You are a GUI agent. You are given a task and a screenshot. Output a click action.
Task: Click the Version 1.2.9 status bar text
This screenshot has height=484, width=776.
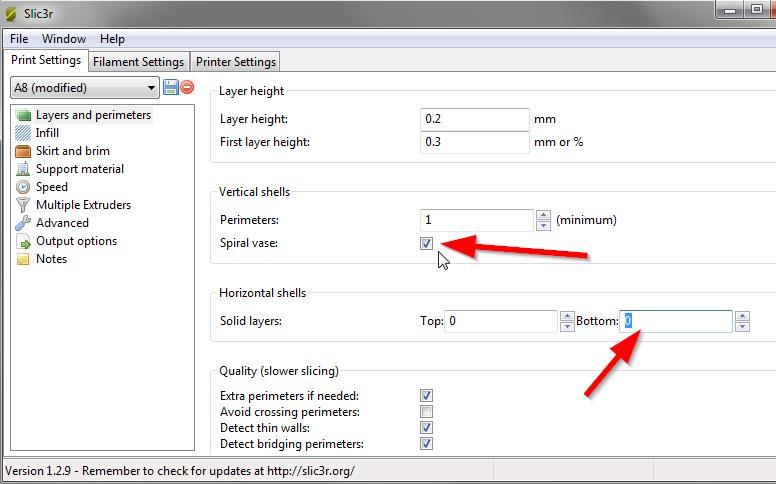tap(180, 471)
